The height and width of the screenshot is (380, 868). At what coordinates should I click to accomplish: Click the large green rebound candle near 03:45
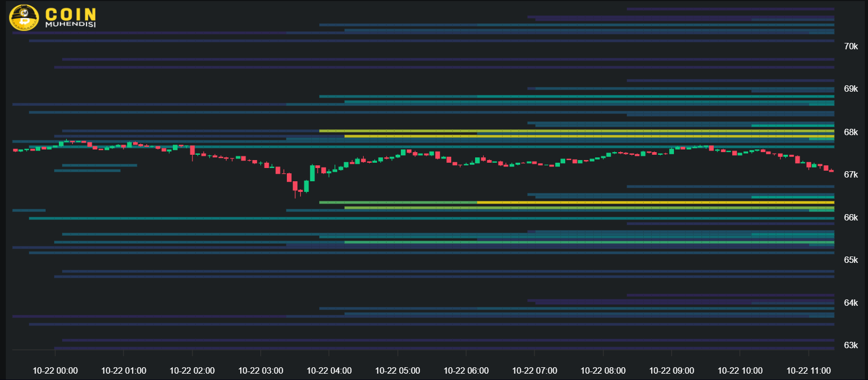[312, 173]
